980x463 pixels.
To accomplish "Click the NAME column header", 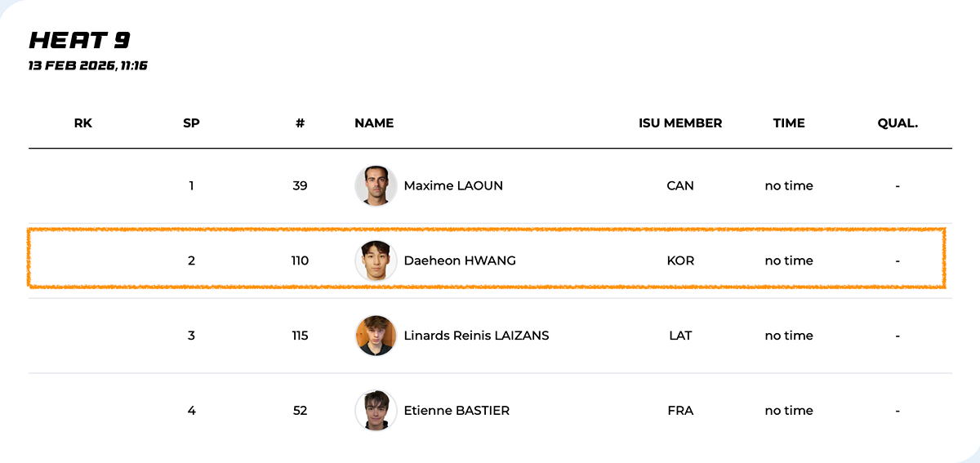I will tap(374, 123).
